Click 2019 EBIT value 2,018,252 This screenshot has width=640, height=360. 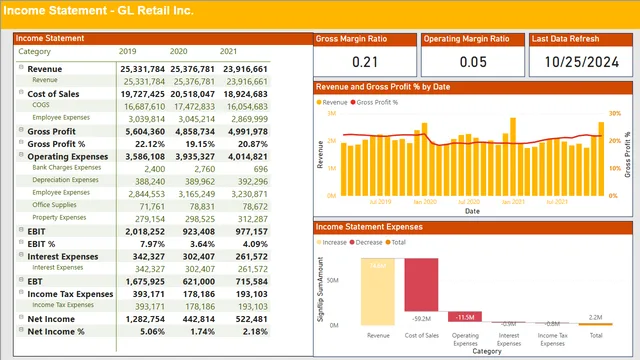[145, 231]
